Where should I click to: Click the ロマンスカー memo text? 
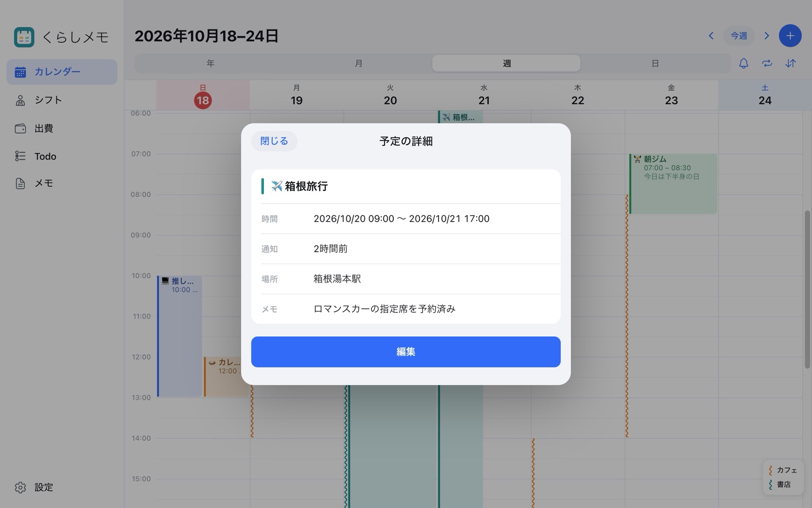(384, 309)
